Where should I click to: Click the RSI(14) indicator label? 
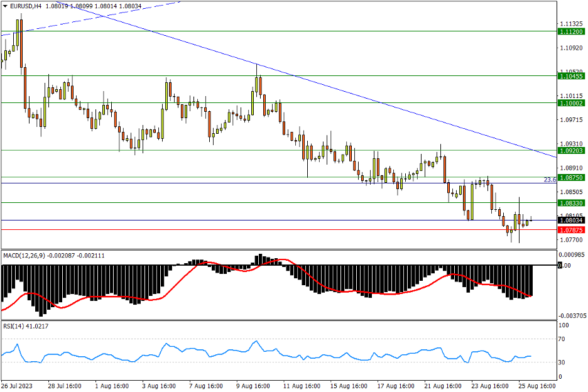coord(14,326)
